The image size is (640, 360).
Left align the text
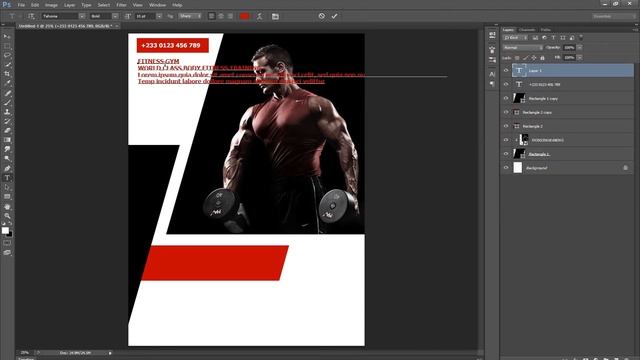click(211, 16)
